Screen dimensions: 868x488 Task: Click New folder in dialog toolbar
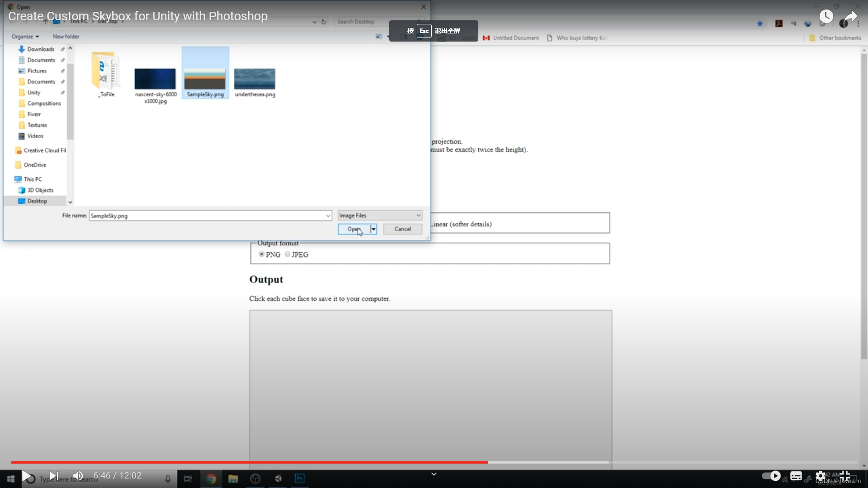[x=66, y=37]
